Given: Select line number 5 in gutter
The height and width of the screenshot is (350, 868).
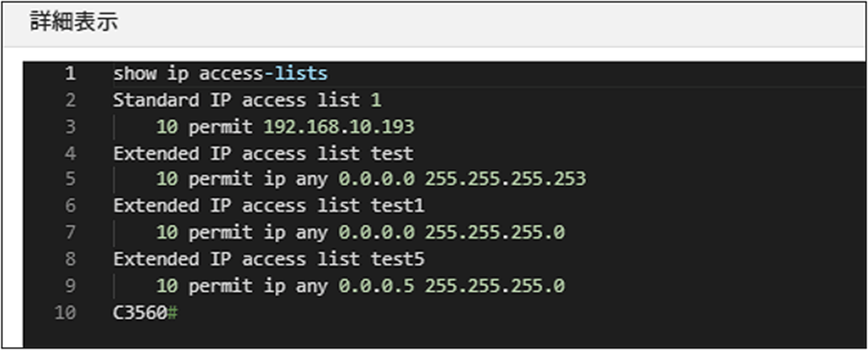Looking at the screenshot, I should tap(70, 179).
